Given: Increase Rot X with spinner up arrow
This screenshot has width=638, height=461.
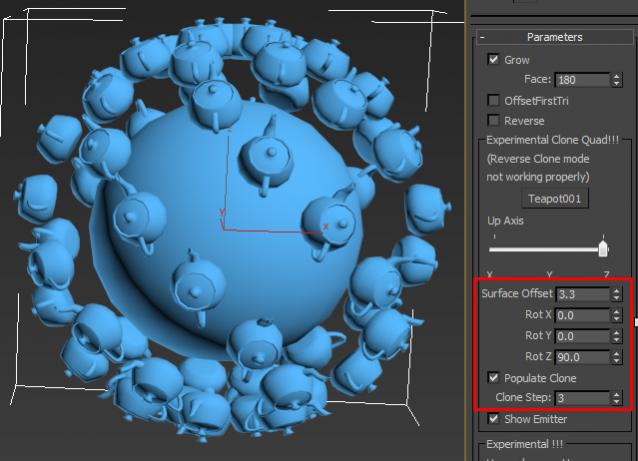Looking at the screenshot, I should (616, 312).
